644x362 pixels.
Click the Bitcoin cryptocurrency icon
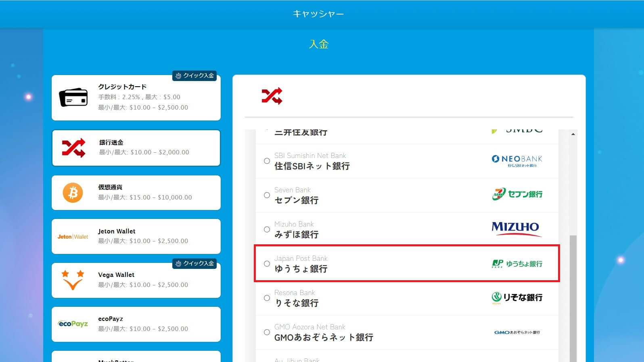click(73, 193)
